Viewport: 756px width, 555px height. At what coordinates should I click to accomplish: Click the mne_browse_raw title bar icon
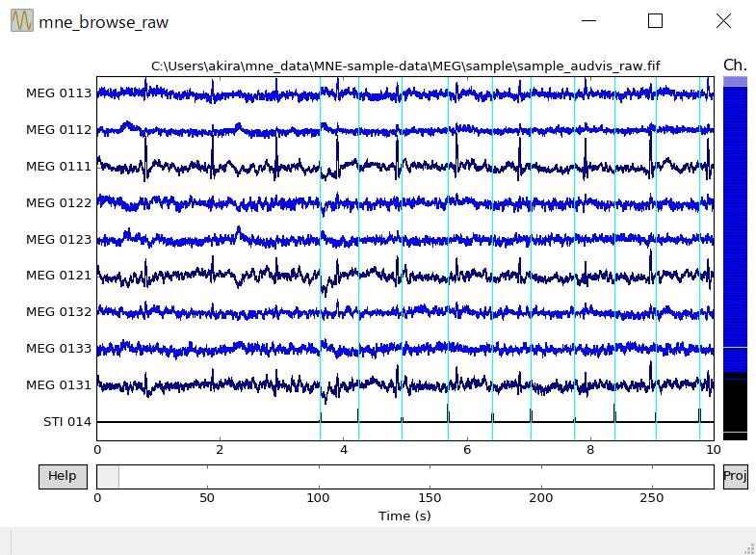(x=21, y=21)
